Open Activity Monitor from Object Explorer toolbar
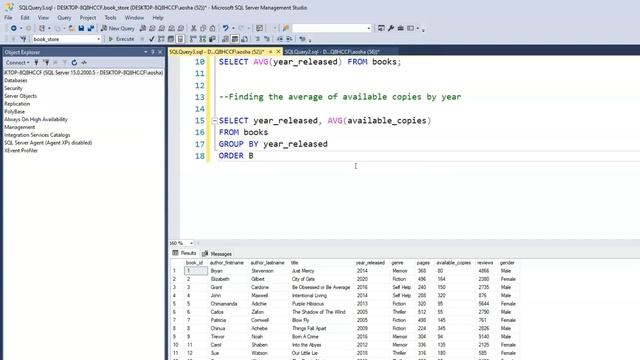 point(84,62)
